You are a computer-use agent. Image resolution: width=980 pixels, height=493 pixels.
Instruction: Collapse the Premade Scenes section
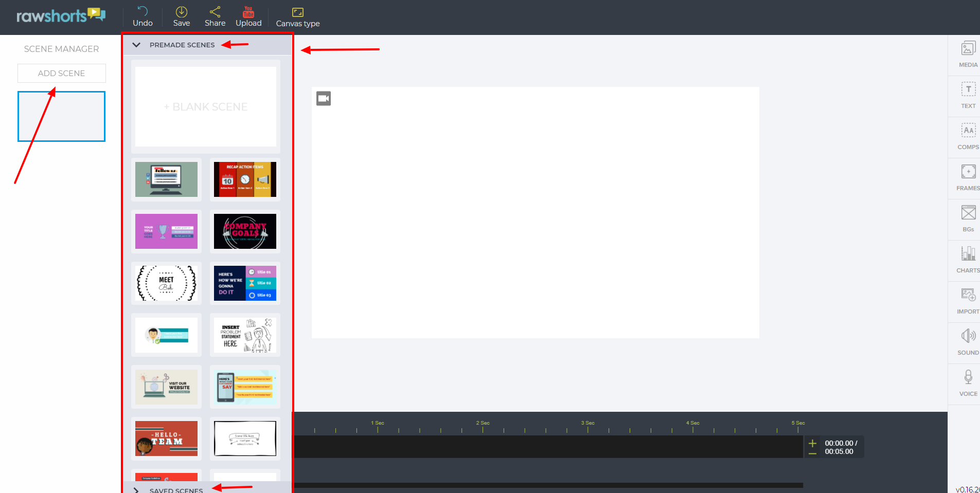(136, 45)
